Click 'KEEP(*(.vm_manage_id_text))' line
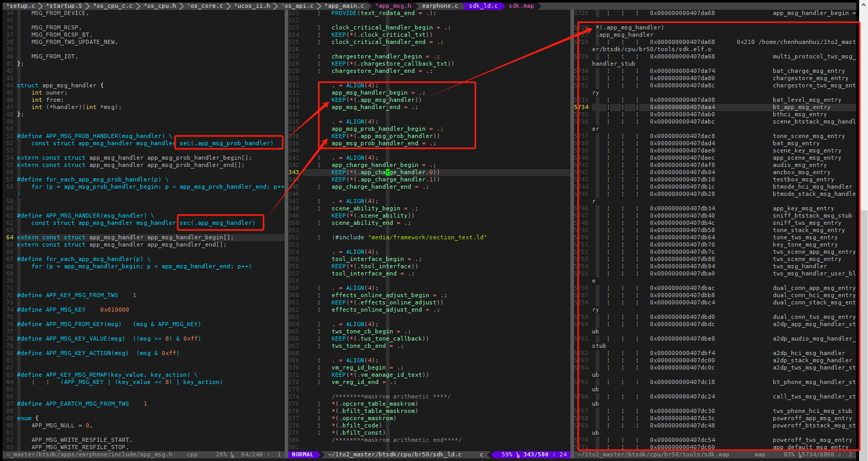 pyautogui.click(x=380, y=375)
